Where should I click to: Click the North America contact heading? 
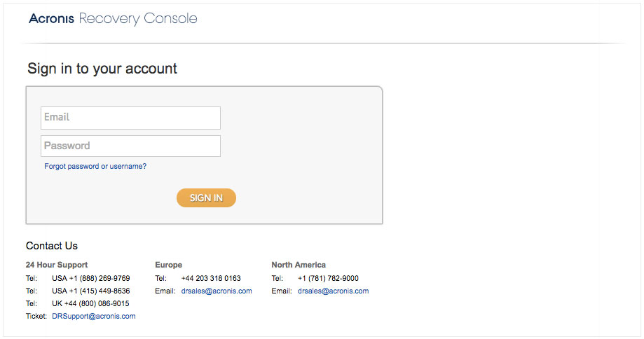pos(299,265)
